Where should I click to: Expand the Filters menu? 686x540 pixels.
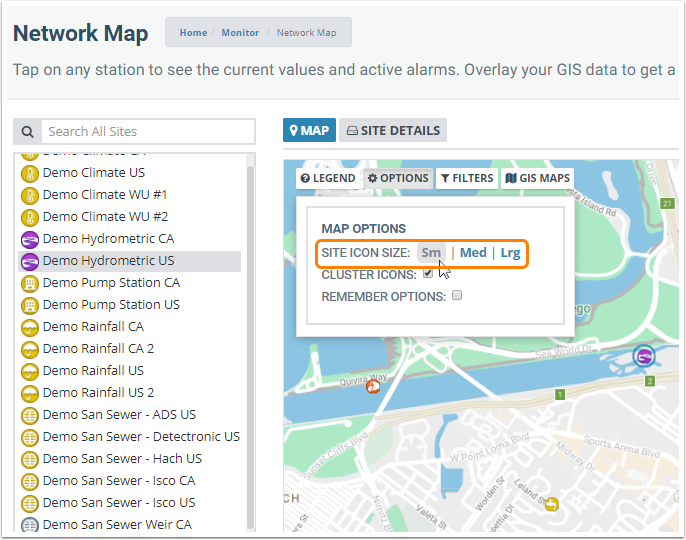466,178
